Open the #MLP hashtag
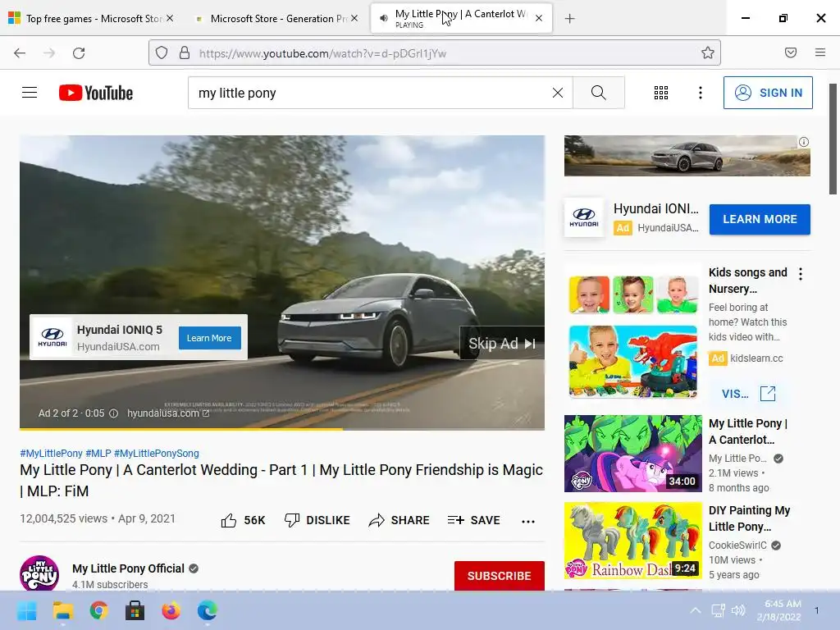The width and height of the screenshot is (840, 630). pos(98,453)
